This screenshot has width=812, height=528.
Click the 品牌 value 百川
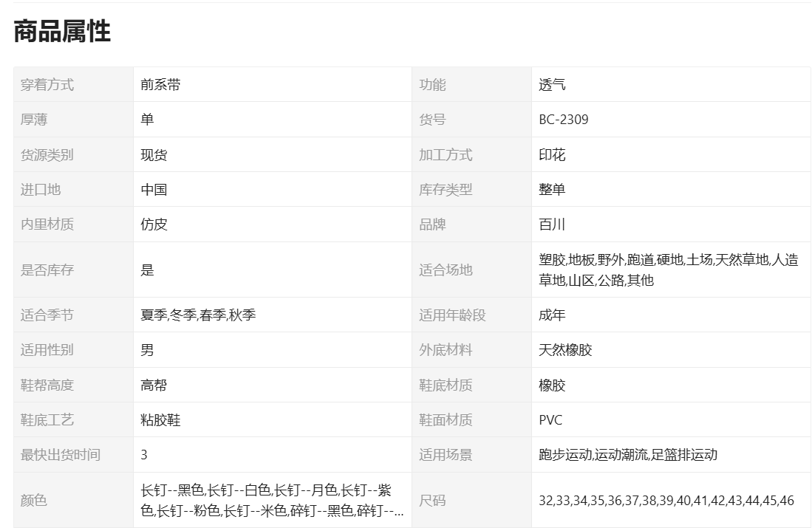[x=552, y=224]
